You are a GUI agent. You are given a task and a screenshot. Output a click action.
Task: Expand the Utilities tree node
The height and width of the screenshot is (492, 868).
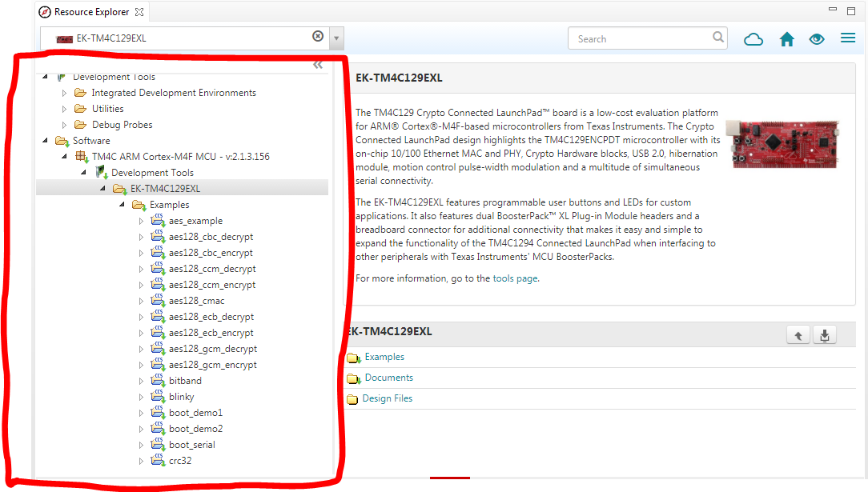point(64,109)
